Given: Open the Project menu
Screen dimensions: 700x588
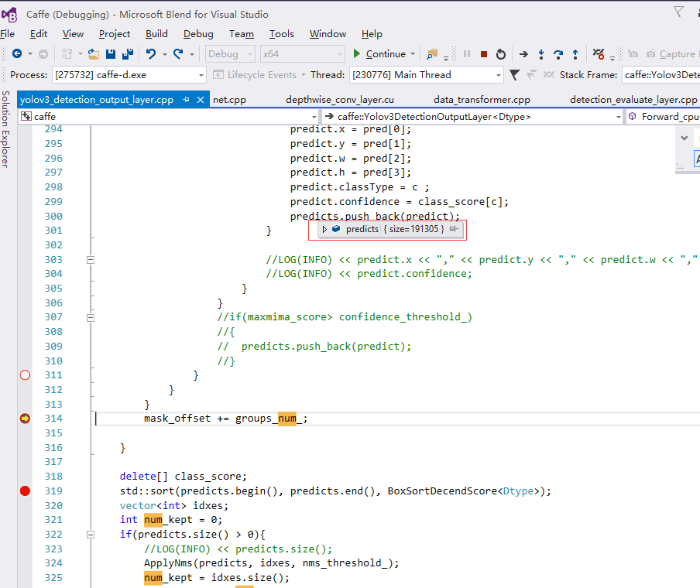Looking at the screenshot, I should pyautogui.click(x=115, y=34).
